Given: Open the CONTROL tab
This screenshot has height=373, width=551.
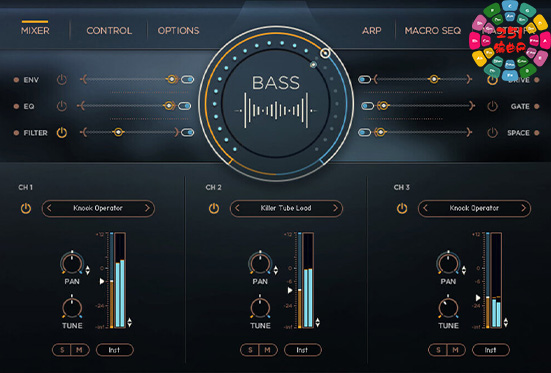Looking at the screenshot, I should (109, 31).
